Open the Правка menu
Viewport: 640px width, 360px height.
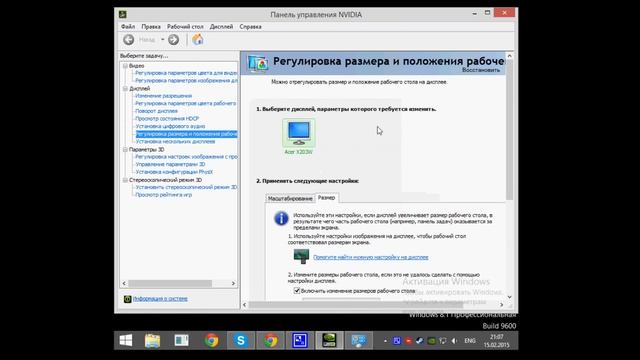151,27
